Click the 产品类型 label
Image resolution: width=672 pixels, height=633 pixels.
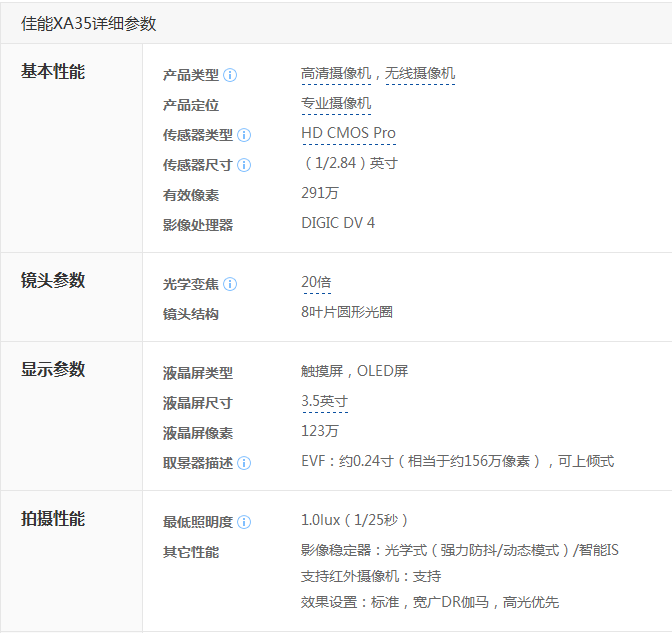click(x=191, y=75)
